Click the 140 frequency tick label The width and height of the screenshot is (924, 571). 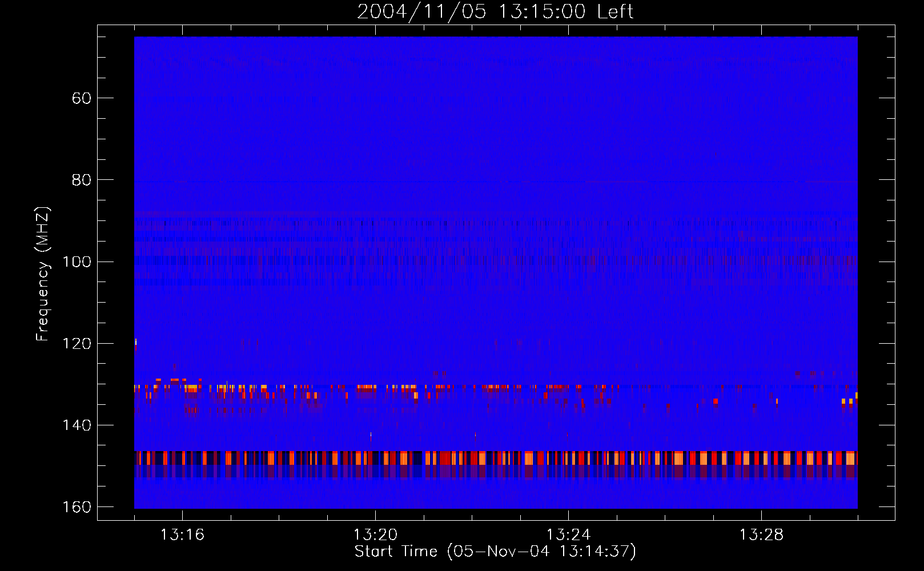click(x=77, y=425)
